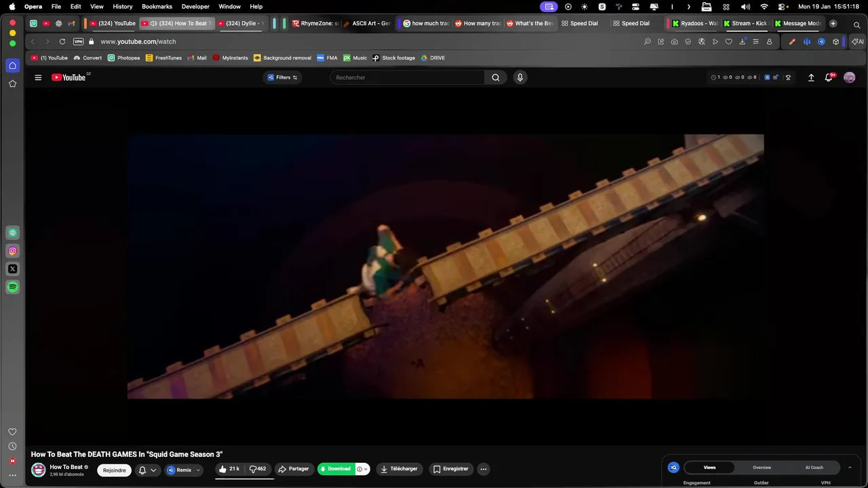
Task: Open sidebar three-dot setup menu
Action: pos(12,476)
